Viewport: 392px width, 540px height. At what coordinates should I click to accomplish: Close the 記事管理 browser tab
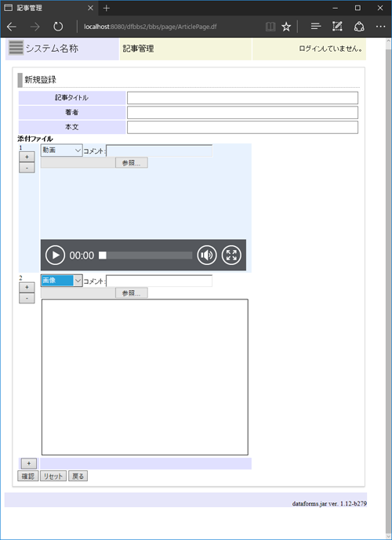90,8
